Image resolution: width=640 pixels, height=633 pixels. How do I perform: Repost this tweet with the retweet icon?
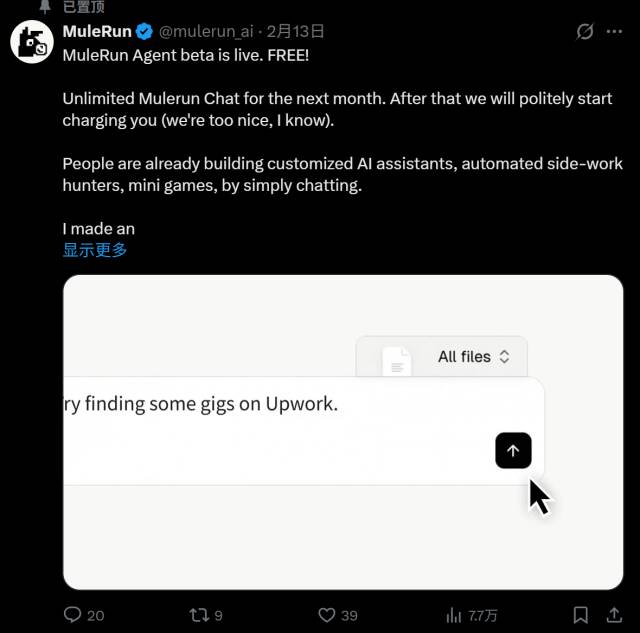pyautogui.click(x=200, y=614)
